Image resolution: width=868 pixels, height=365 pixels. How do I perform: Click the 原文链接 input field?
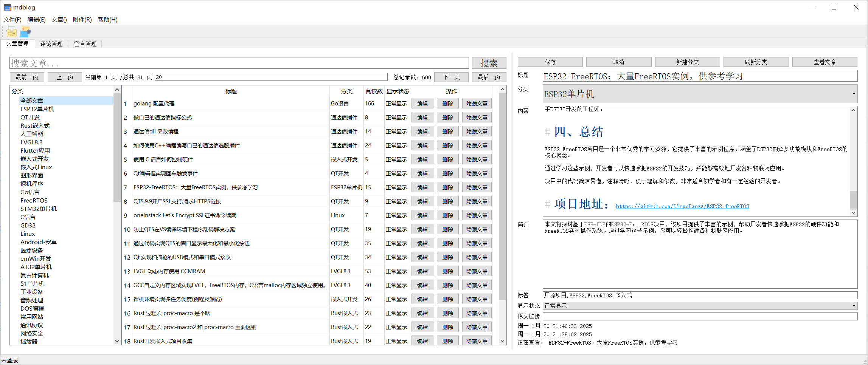700,316
